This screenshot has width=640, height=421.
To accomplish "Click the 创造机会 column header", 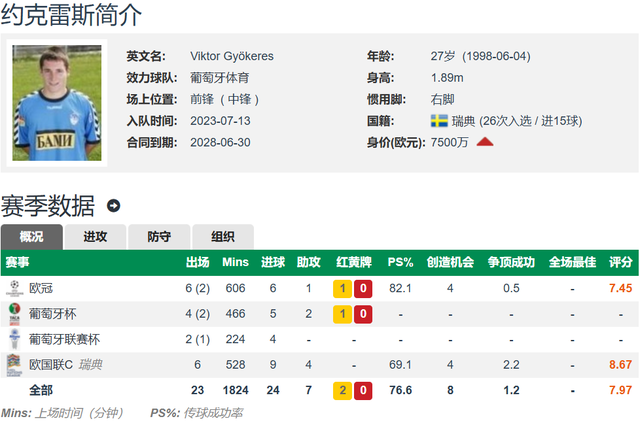I will 450,262.
